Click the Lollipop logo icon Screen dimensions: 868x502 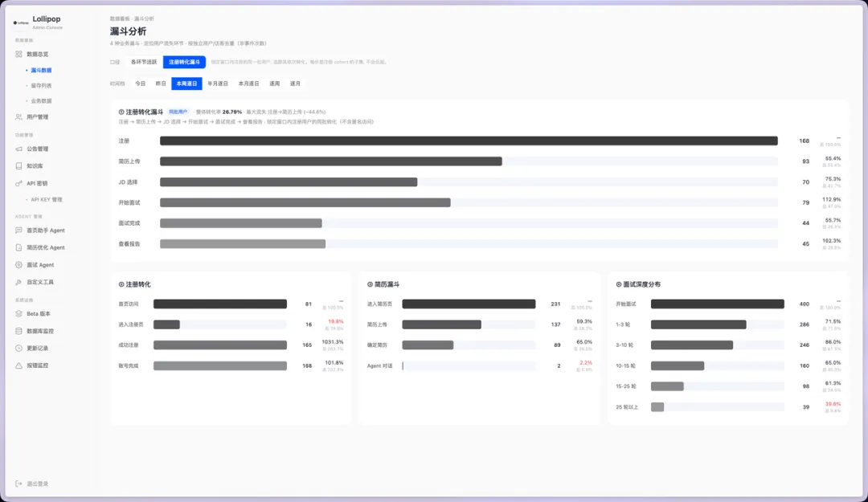point(20,22)
